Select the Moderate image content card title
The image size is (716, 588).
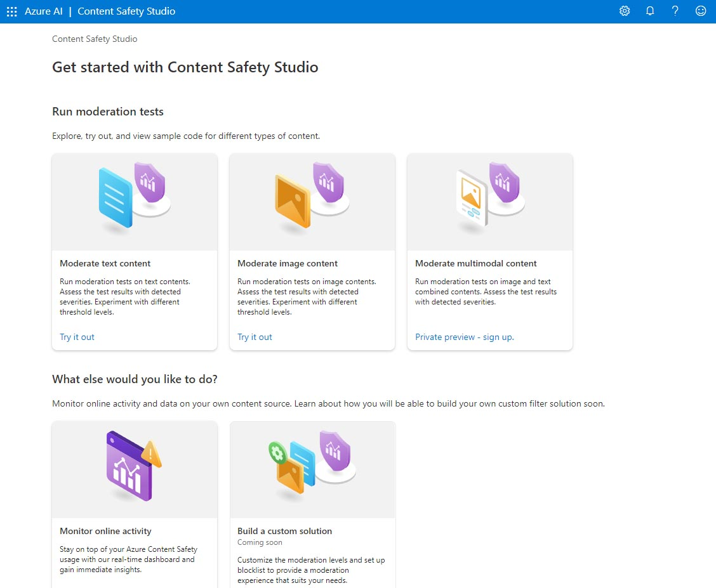point(287,263)
